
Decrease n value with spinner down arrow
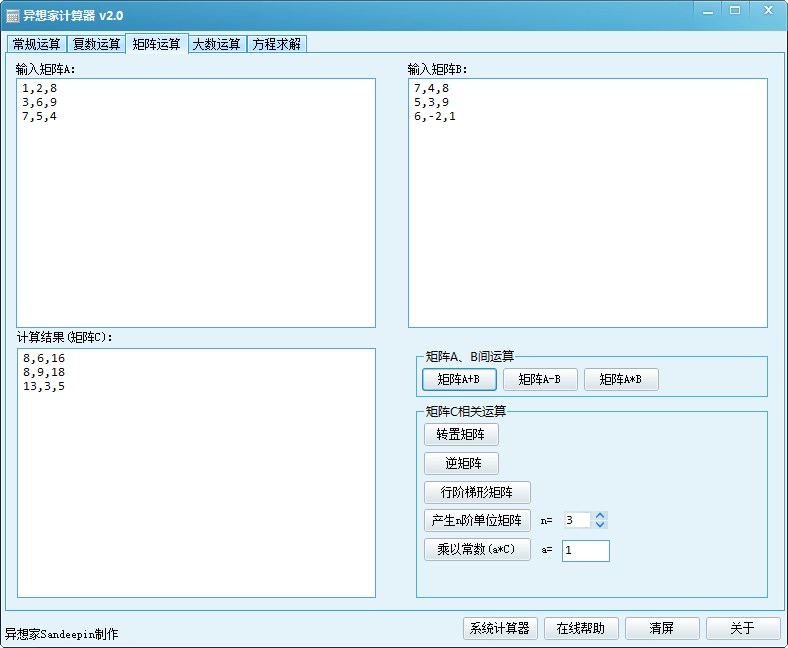pos(600,525)
